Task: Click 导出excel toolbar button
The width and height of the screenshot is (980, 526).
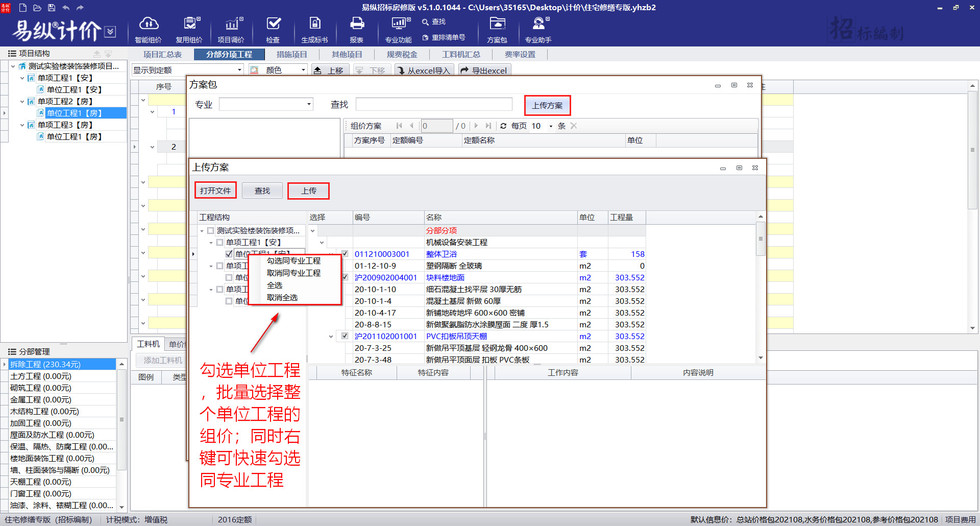Action: point(484,70)
